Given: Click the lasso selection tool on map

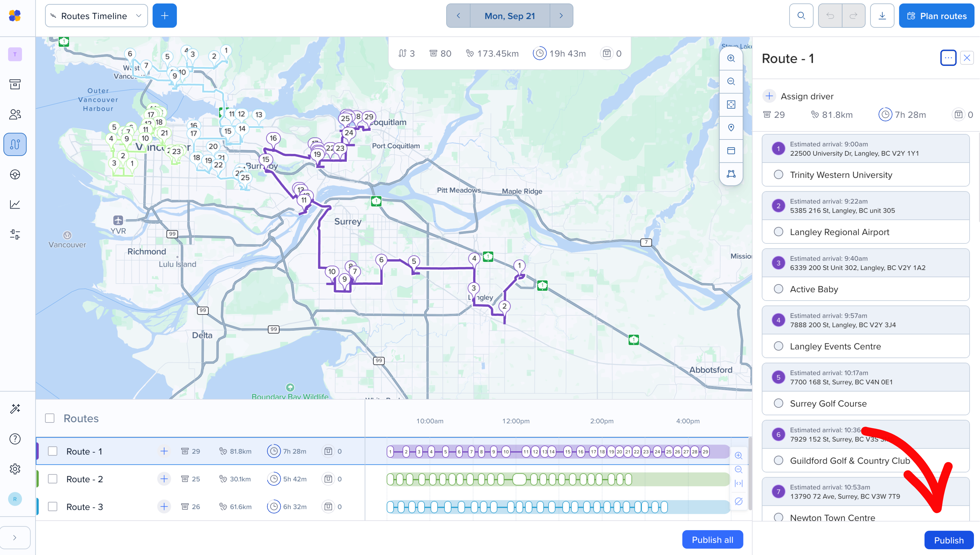Looking at the screenshot, I should pyautogui.click(x=731, y=174).
